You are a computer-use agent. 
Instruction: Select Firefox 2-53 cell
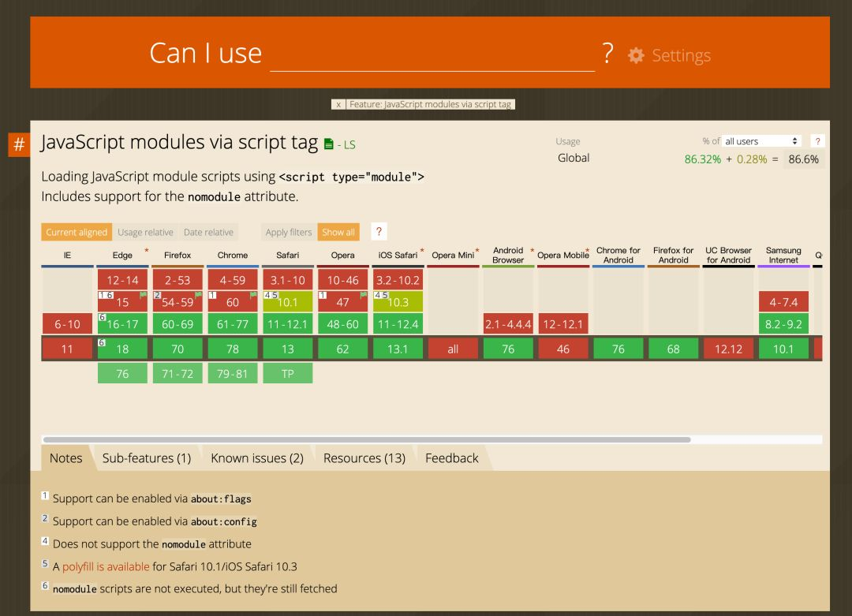177,280
